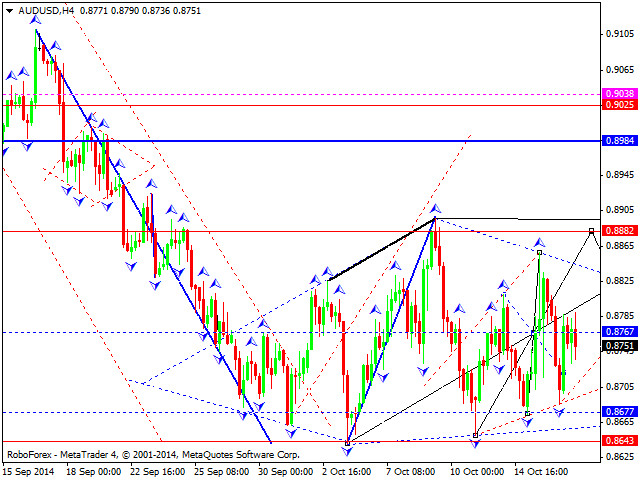
Task: Select the square anchor at the 0.8677 low
Action: [x=527, y=414]
